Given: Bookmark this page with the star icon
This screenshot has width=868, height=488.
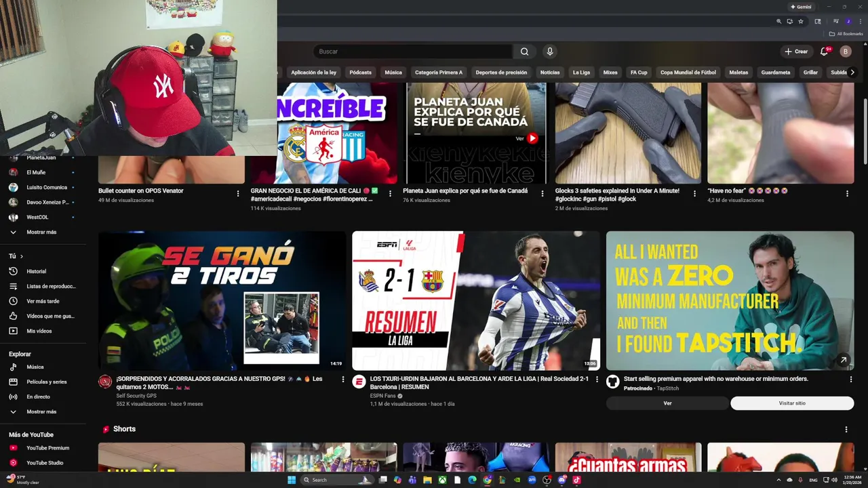Looking at the screenshot, I should (801, 22).
